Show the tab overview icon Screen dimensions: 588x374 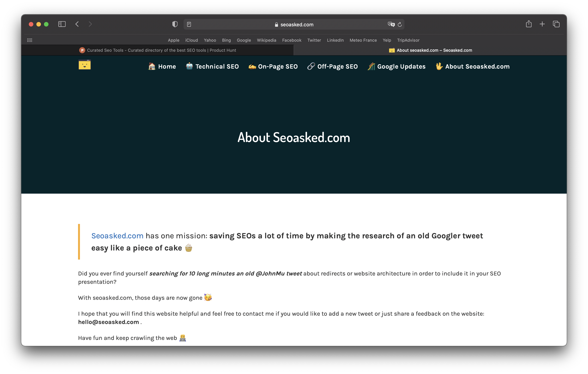556,24
